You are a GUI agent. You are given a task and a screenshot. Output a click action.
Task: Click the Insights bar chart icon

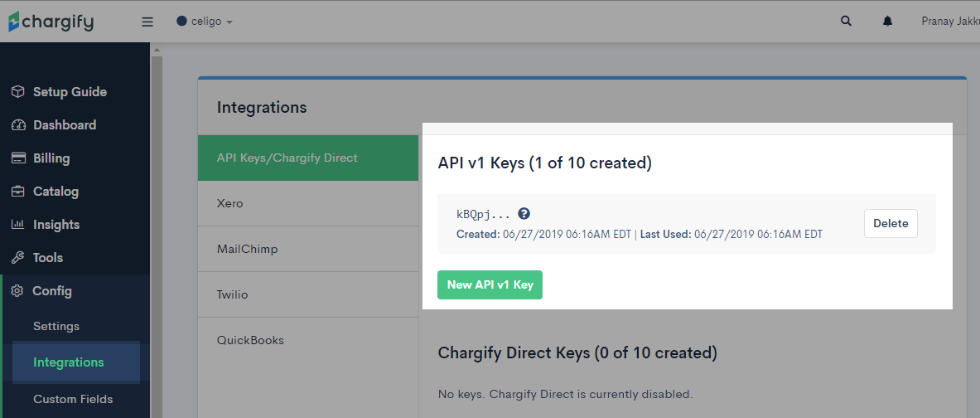pos(17,225)
